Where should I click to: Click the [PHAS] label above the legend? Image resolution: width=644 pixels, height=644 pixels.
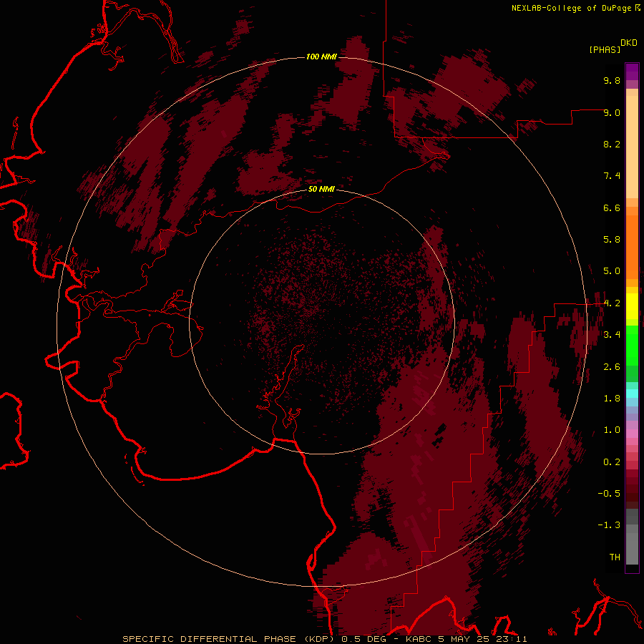click(605, 49)
